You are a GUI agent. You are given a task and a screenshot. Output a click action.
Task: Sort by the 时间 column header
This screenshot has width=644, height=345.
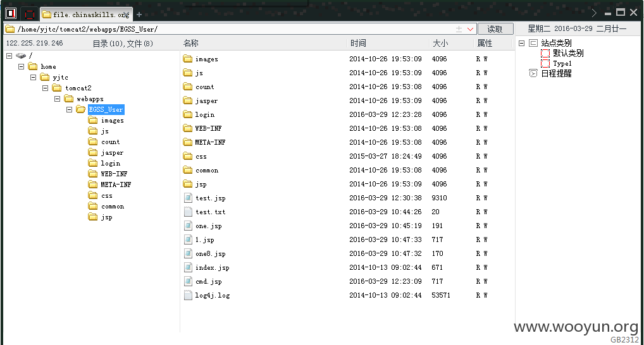point(358,43)
